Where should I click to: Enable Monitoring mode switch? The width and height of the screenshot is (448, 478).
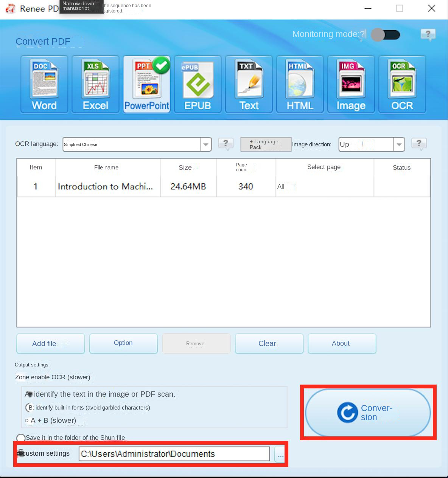point(386,34)
